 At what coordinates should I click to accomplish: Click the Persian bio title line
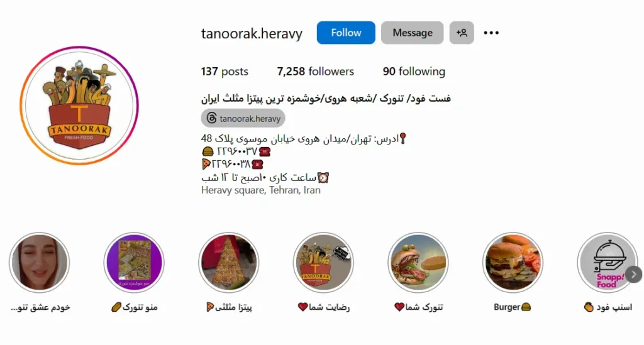[326, 99]
